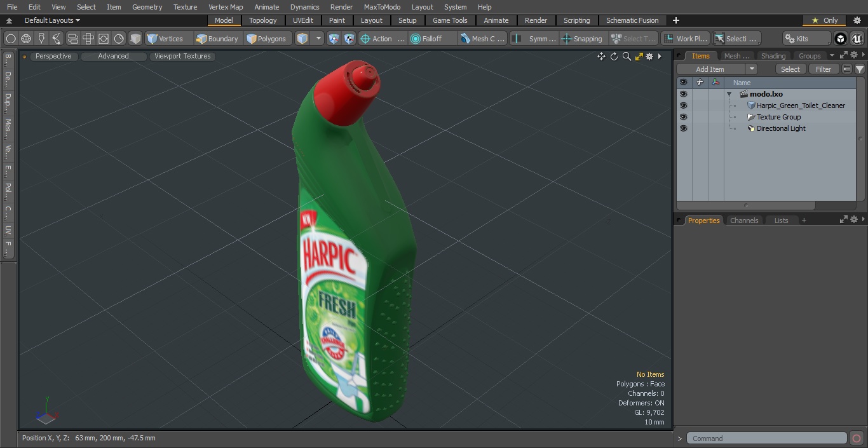Toggle Symmetry option
868x448 pixels.
coord(534,39)
